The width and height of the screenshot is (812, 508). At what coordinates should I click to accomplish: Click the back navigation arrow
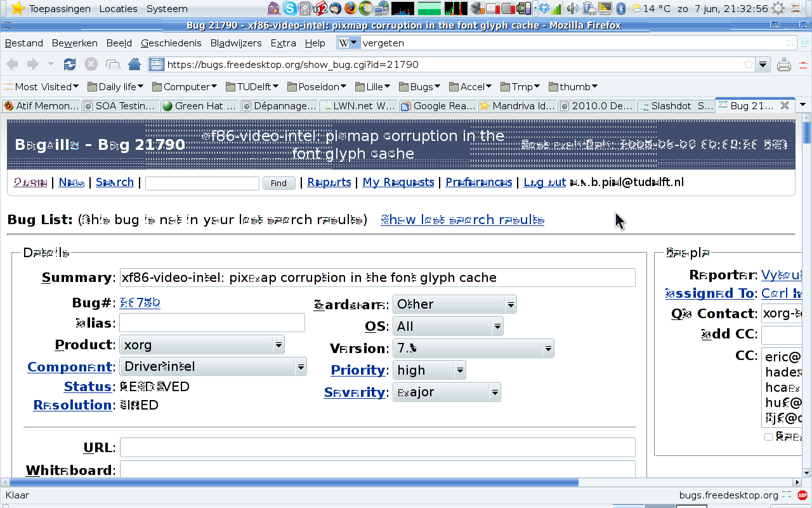pos(12,64)
